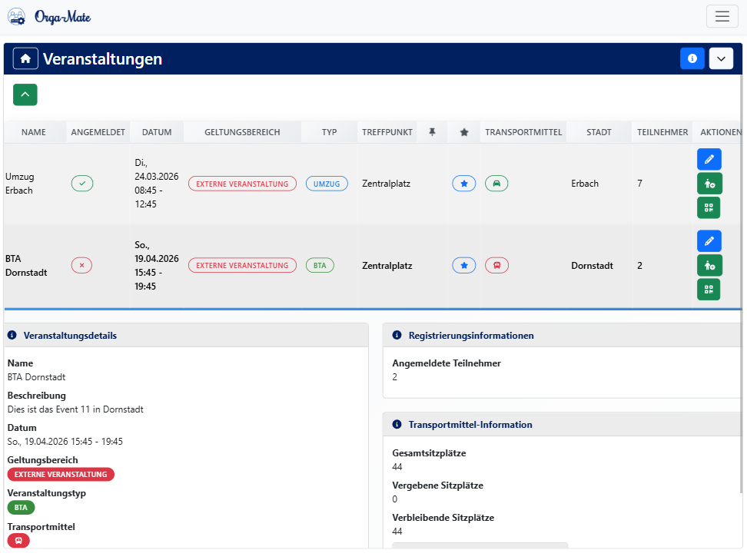Screen dimensions: 747x560
Task: Click the red bus transport icon for BTA Dornstadt
Action: tap(496, 264)
